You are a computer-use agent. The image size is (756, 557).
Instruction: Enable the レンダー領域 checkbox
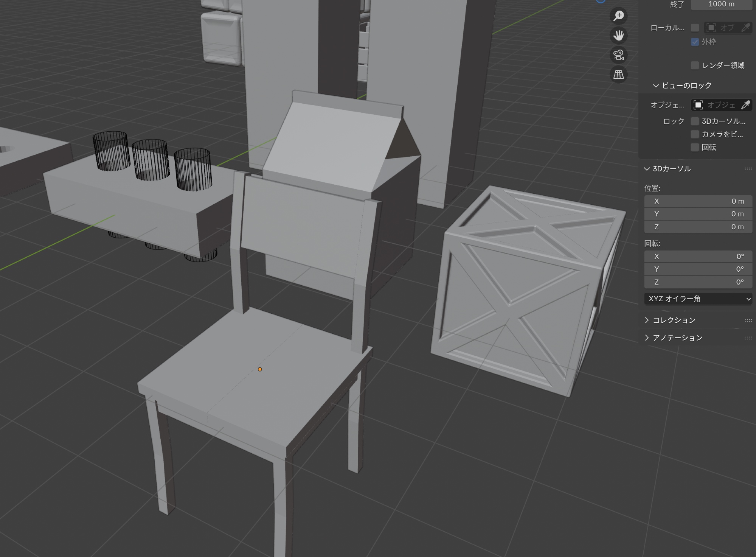click(695, 65)
